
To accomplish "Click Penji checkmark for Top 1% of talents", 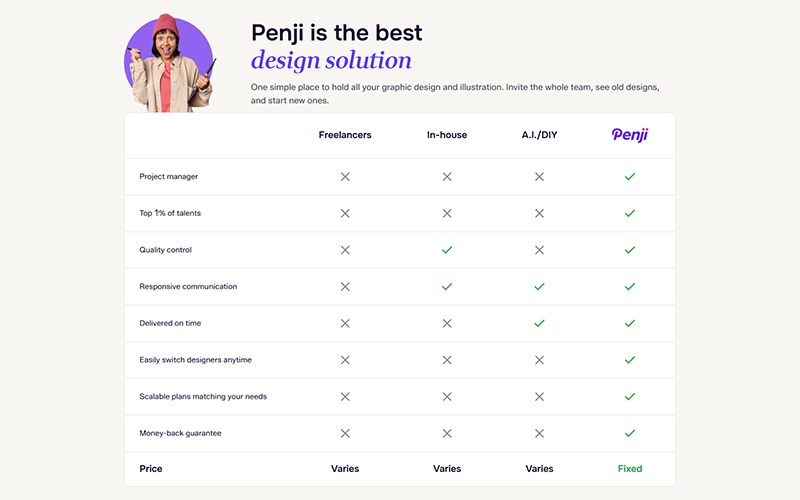I will tap(630, 213).
